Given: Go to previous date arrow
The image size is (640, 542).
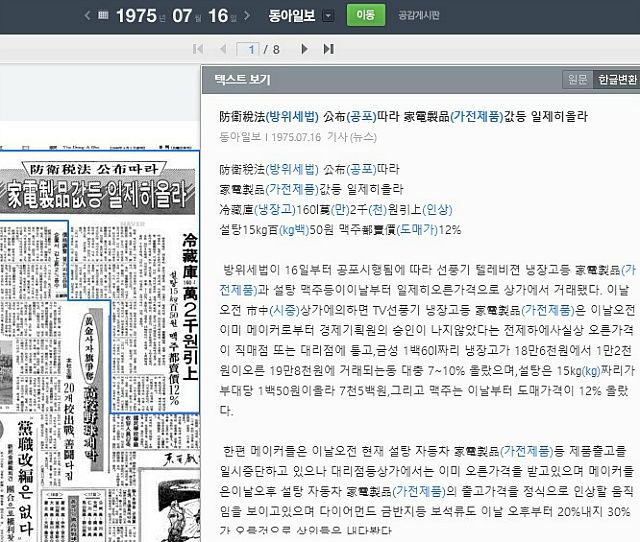Looking at the screenshot, I should click(87, 16).
